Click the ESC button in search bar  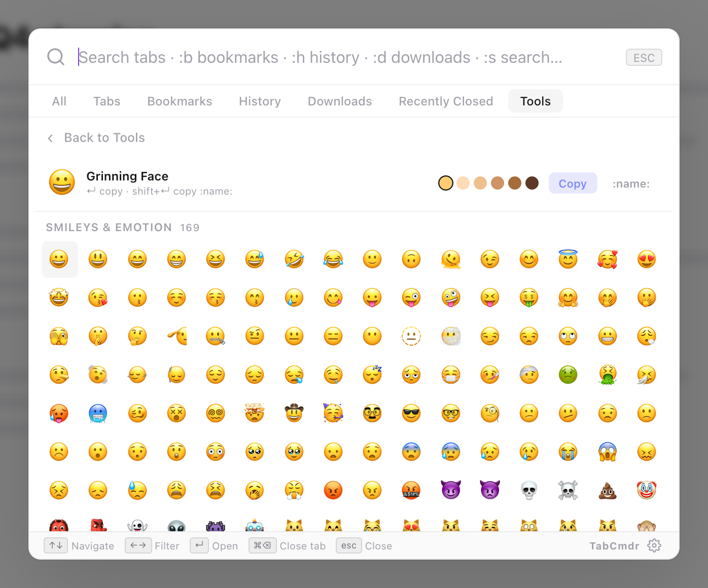click(644, 58)
